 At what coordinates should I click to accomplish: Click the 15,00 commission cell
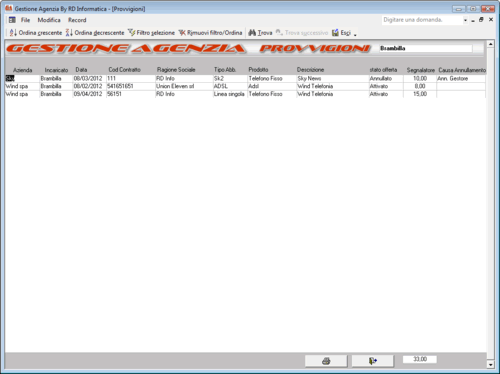pos(420,94)
